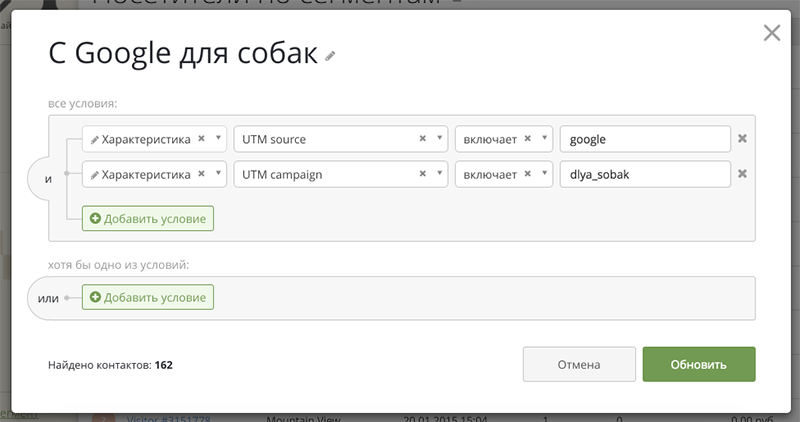Viewport: 800px width, 422px height.
Task: Open UTM campaign dropdown arrow
Action: pyautogui.click(x=439, y=173)
